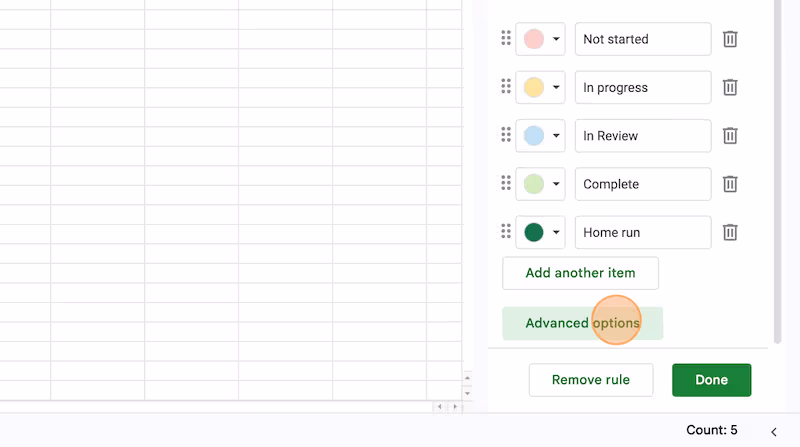The image size is (800, 447).
Task: Open color dropdown for Complete
Action: coord(556,184)
